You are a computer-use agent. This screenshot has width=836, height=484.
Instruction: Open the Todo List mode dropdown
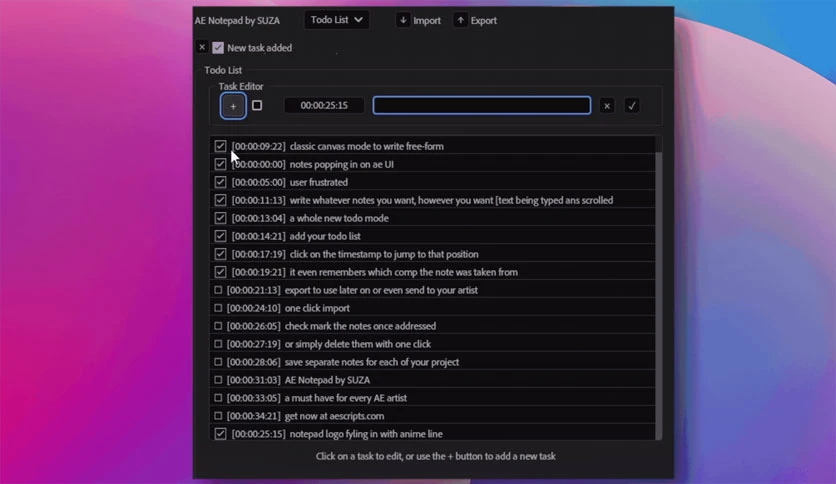coord(336,20)
